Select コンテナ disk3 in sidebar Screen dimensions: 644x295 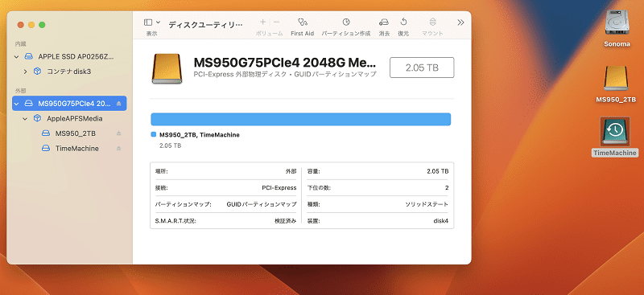(x=69, y=72)
